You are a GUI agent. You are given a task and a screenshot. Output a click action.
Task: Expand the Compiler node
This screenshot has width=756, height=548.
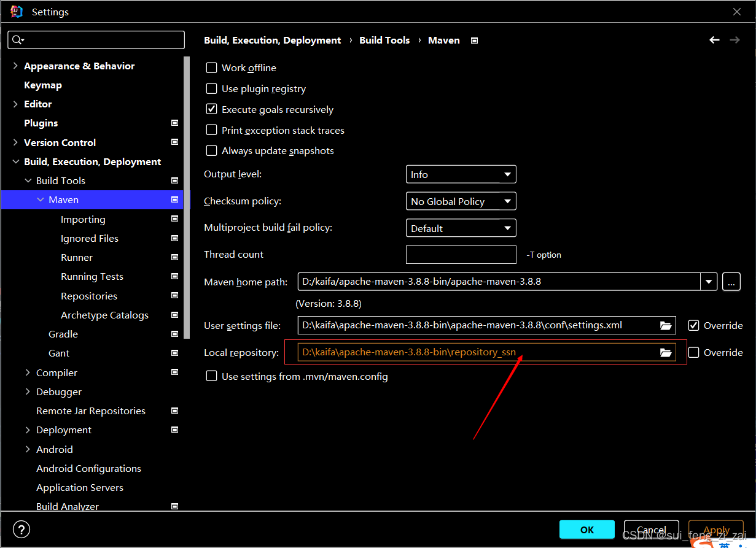(28, 372)
